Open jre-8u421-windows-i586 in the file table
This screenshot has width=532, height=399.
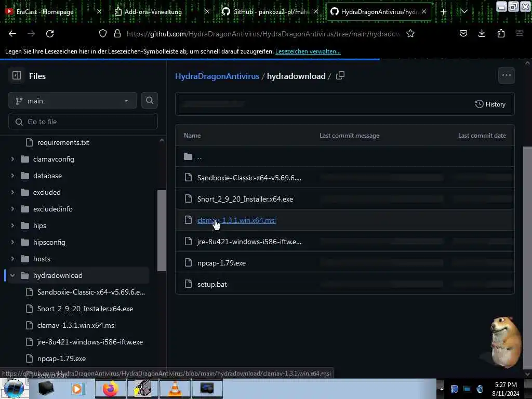[249, 242]
